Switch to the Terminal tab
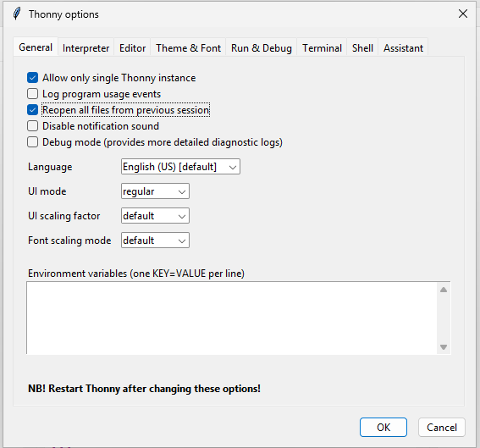This screenshot has width=480, height=448. (322, 48)
